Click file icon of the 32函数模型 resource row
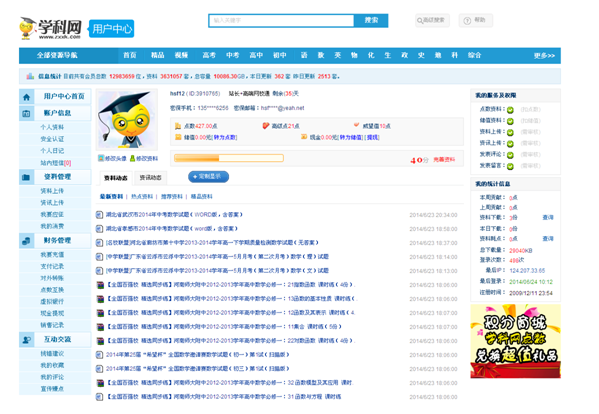The image size is (599, 414). tap(100, 383)
